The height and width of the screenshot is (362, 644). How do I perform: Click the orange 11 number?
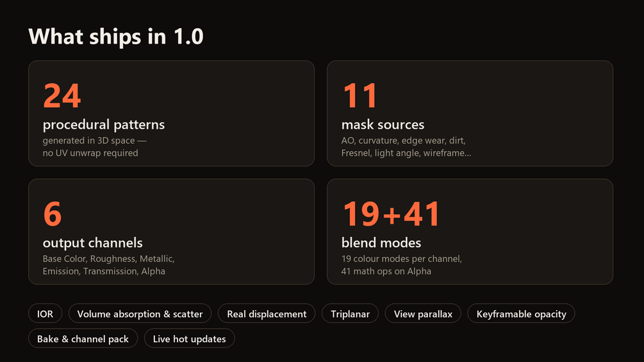click(359, 95)
